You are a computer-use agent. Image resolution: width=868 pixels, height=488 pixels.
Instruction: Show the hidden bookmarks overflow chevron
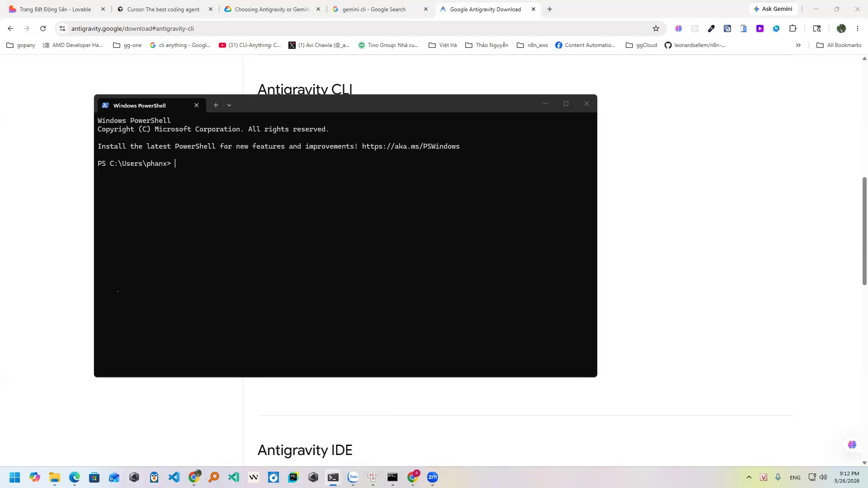798,45
